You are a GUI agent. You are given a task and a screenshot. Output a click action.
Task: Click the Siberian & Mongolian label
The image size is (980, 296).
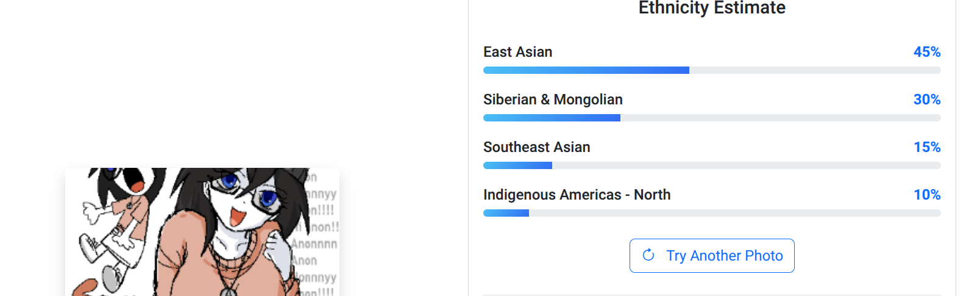[x=553, y=99]
